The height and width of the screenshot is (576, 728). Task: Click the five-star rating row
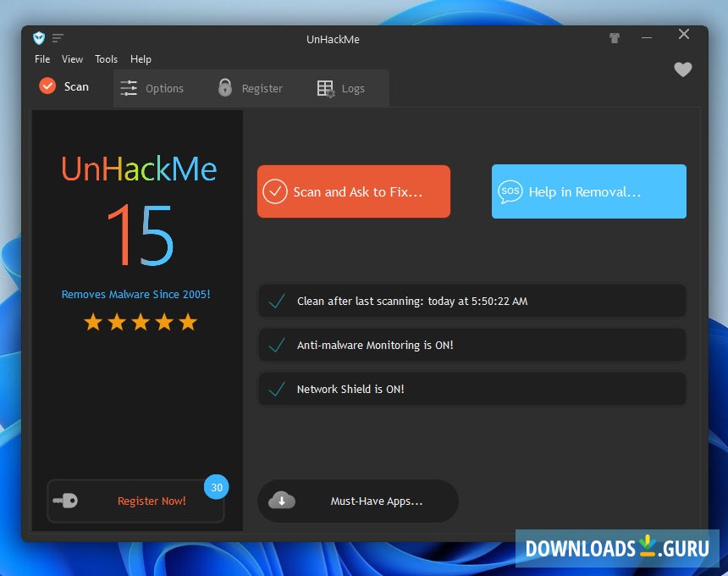tap(141, 322)
